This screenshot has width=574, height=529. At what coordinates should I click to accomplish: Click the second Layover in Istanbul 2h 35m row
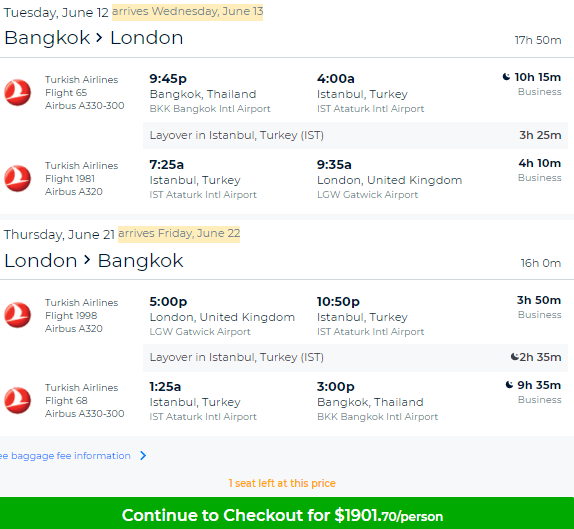[x=355, y=358]
